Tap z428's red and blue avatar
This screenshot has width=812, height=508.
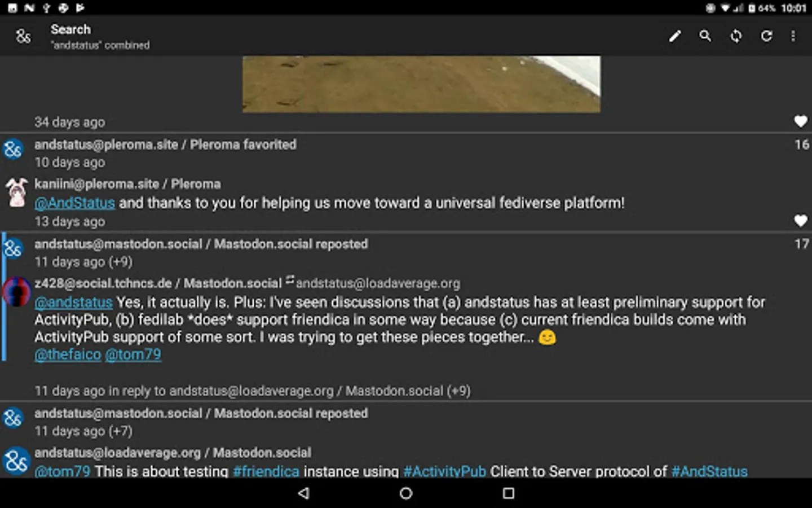(x=16, y=291)
